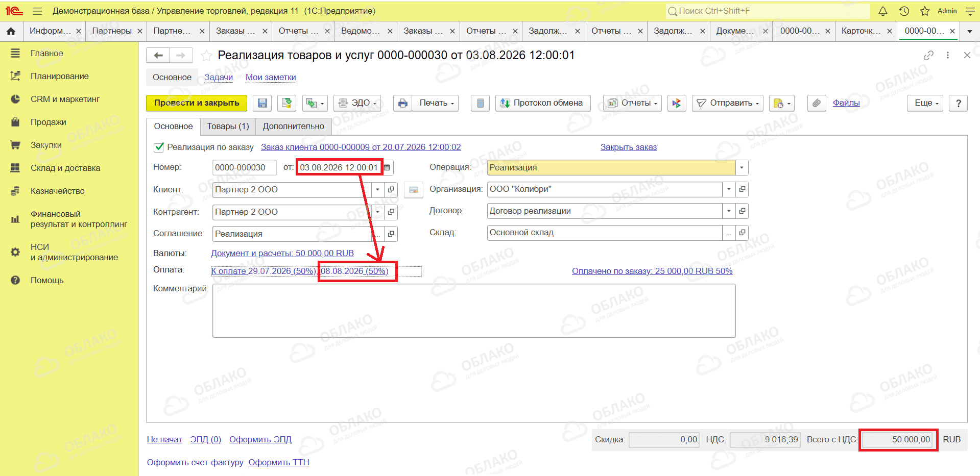Open the Печать dropdown menu
980x476 pixels.
[436, 103]
